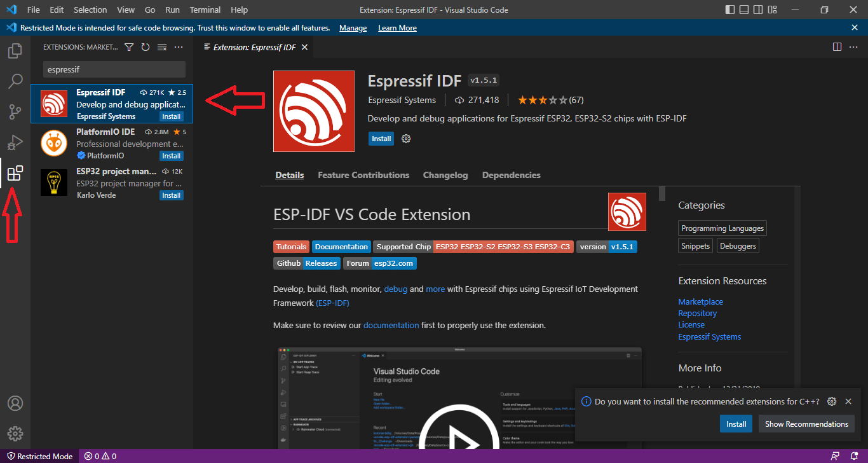This screenshot has width=868, height=463.
Task: Toggle the bottom panel layout icon
Action: pos(744,10)
